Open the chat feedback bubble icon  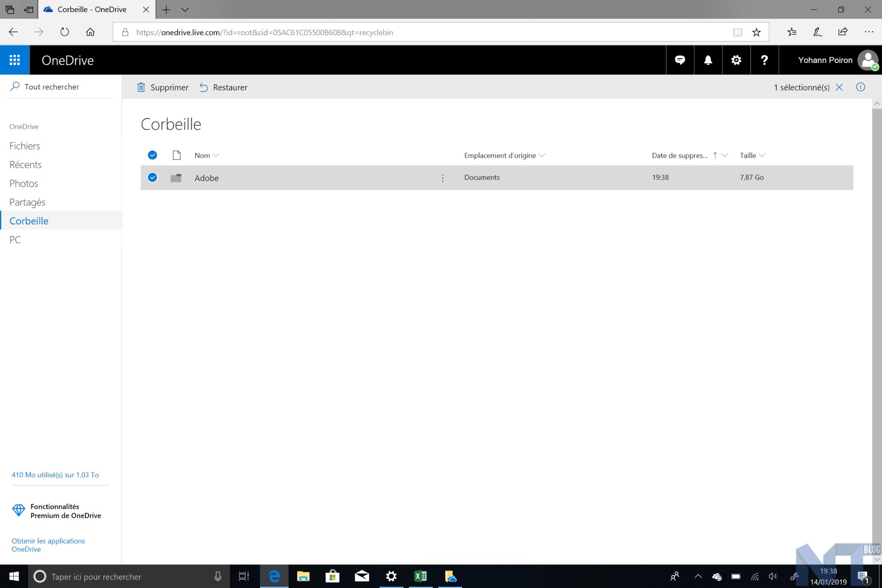coord(680,60)
